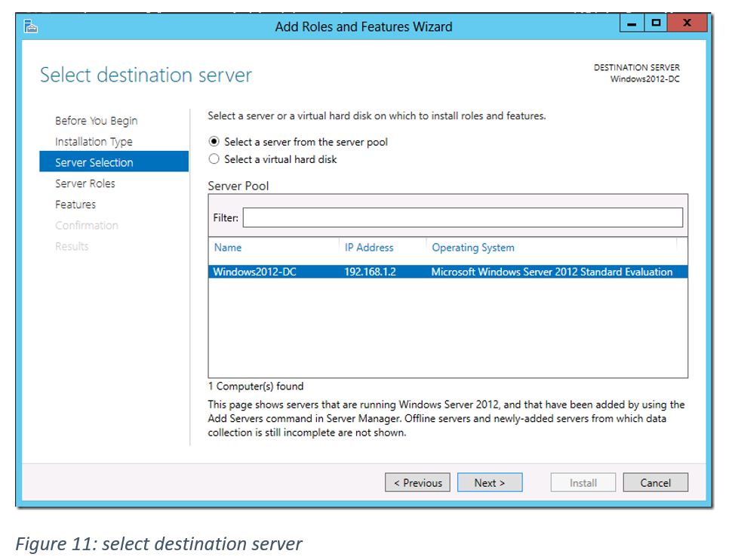Sort server pool by IP Address column
The height and width of the screenshot is (560, 732).
tap(369, 248)
